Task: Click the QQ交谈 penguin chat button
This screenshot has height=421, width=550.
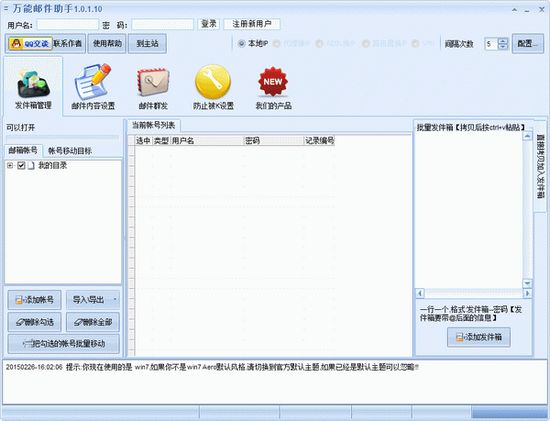Action: click(31, 44)
